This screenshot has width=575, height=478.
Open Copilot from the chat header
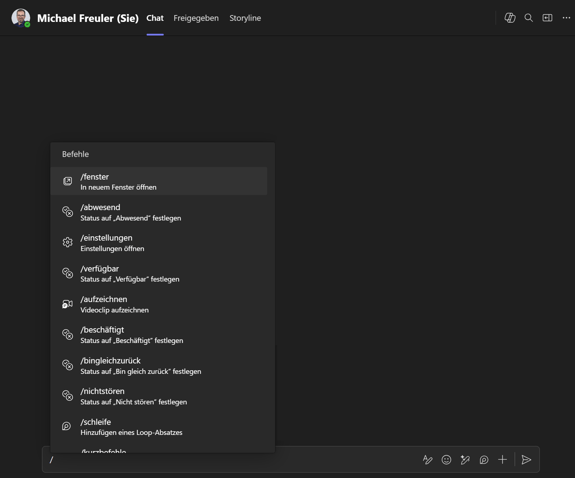(x=510, y=18)
